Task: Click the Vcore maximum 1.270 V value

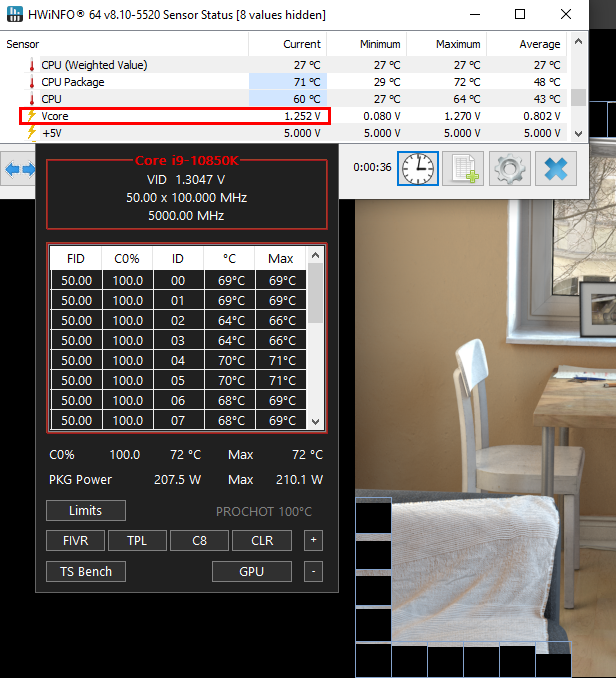Action: (462, 116)
